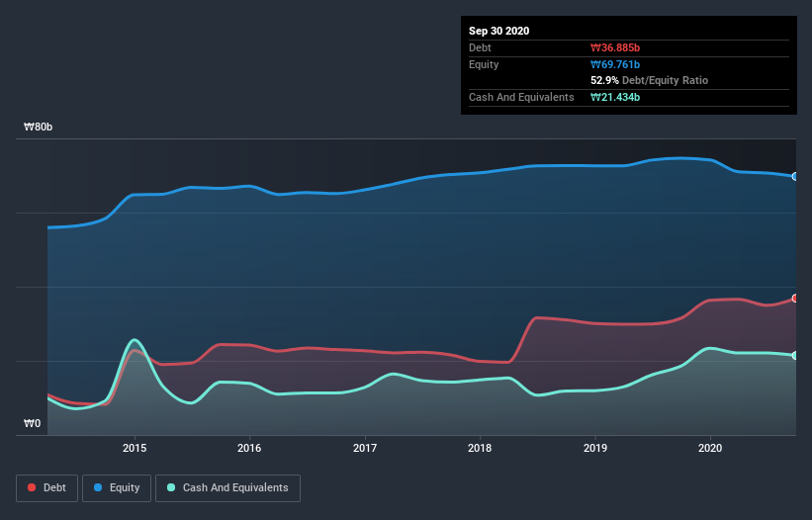
Task: Toggle Cash And Equivalents legend button
Action: coord(227,488)
